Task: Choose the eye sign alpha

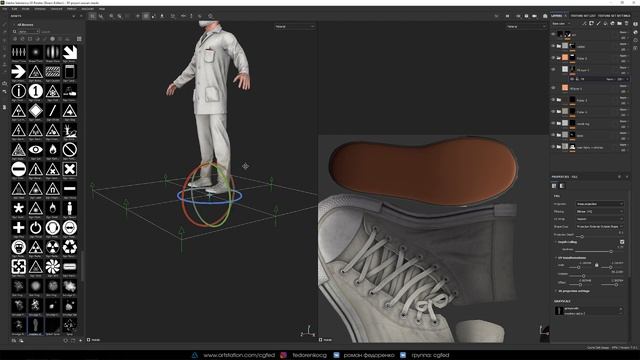Action: 36,149
